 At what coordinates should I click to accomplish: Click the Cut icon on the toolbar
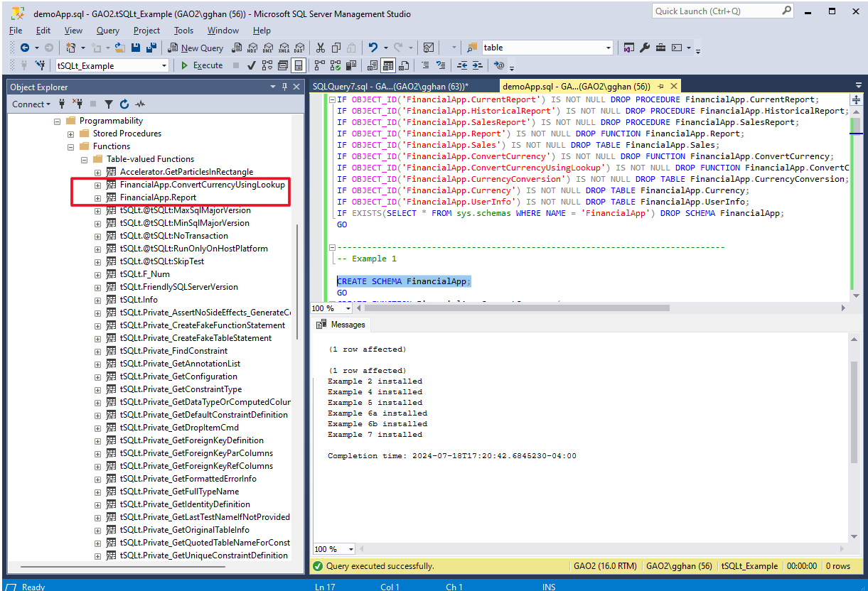click(x=320, y=48)
